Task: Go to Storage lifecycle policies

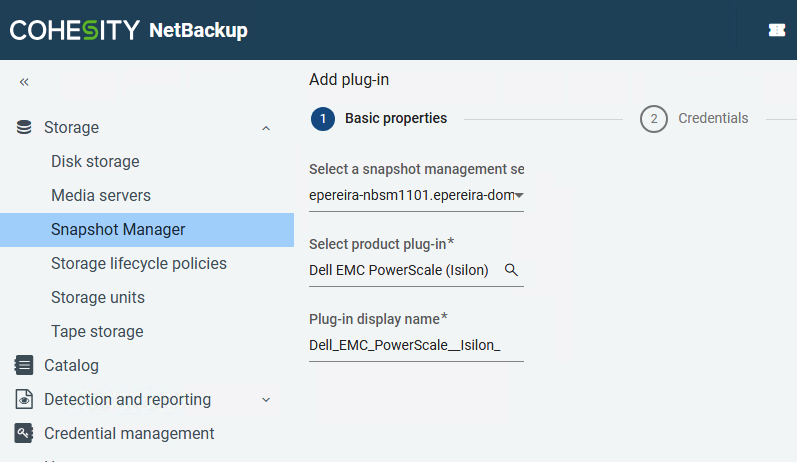Action: pos(139,263)
